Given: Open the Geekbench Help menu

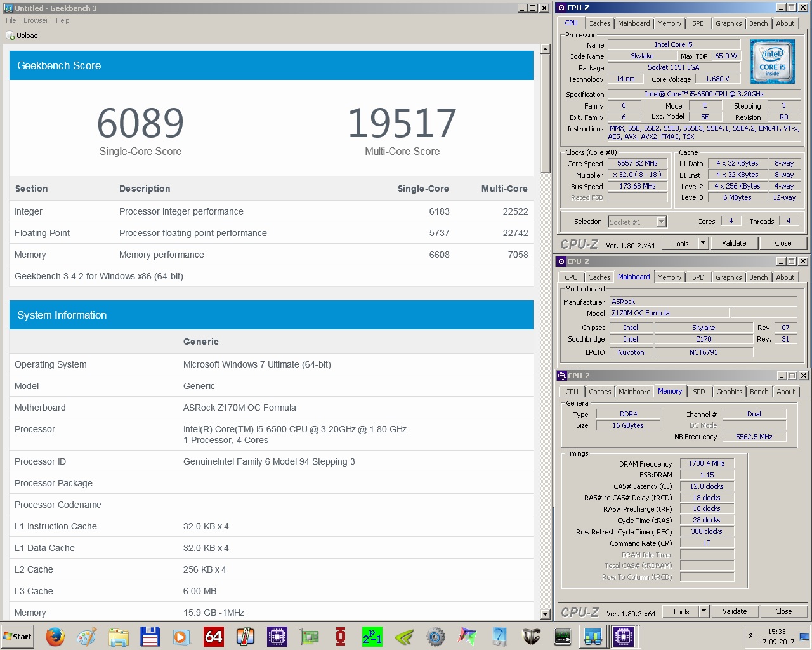Looking at the screenshot, I should pos(62,20).
